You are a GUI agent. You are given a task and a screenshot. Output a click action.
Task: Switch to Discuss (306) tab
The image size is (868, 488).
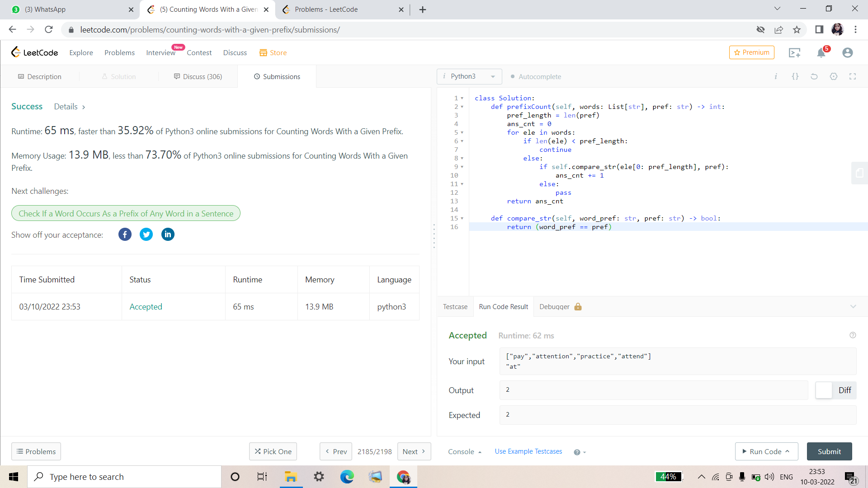tap(198, 76)
